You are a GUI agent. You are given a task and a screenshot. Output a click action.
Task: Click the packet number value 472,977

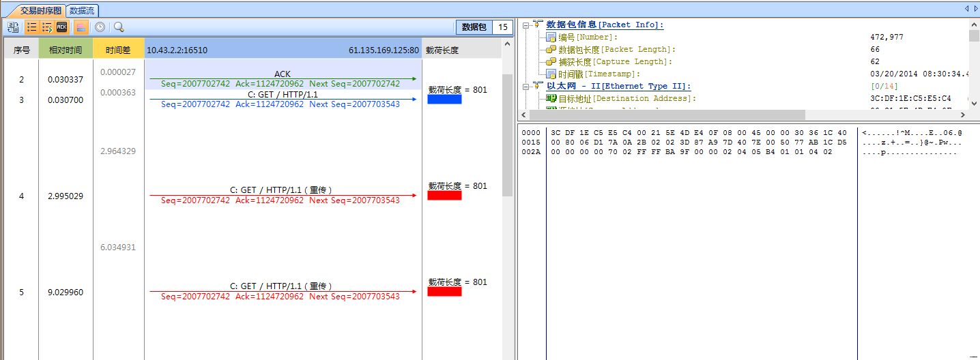[887, 37]
